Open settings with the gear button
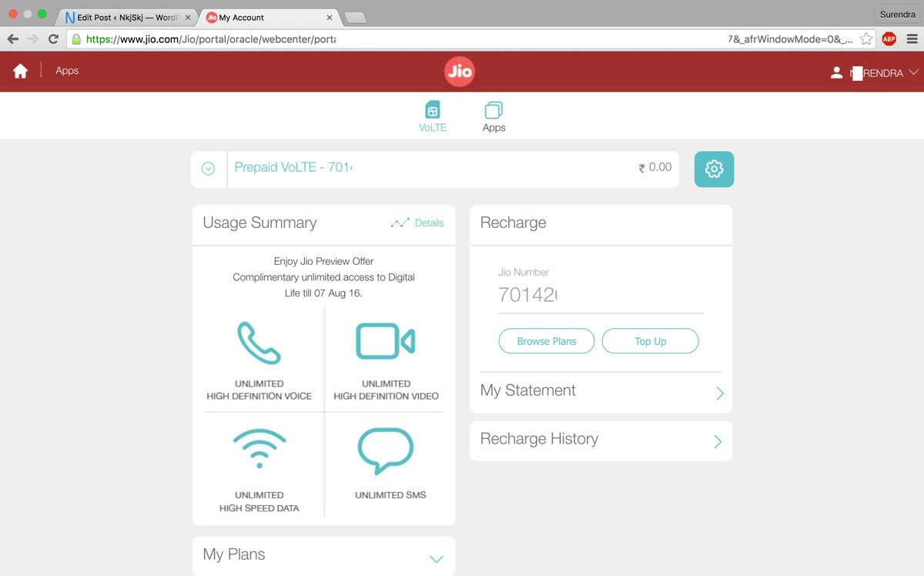Image resolution: width=924 pixels, height=576 pixels. 714,169
